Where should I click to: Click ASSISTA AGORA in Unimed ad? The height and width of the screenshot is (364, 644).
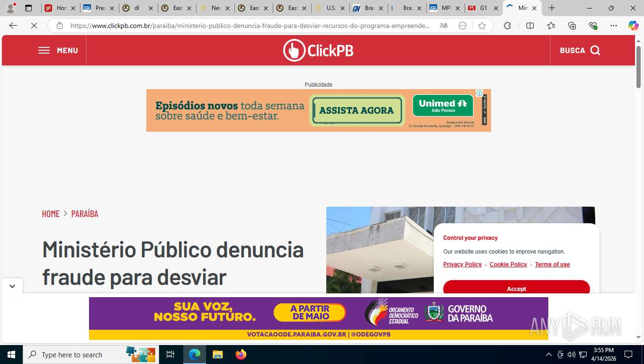[356, 110]
